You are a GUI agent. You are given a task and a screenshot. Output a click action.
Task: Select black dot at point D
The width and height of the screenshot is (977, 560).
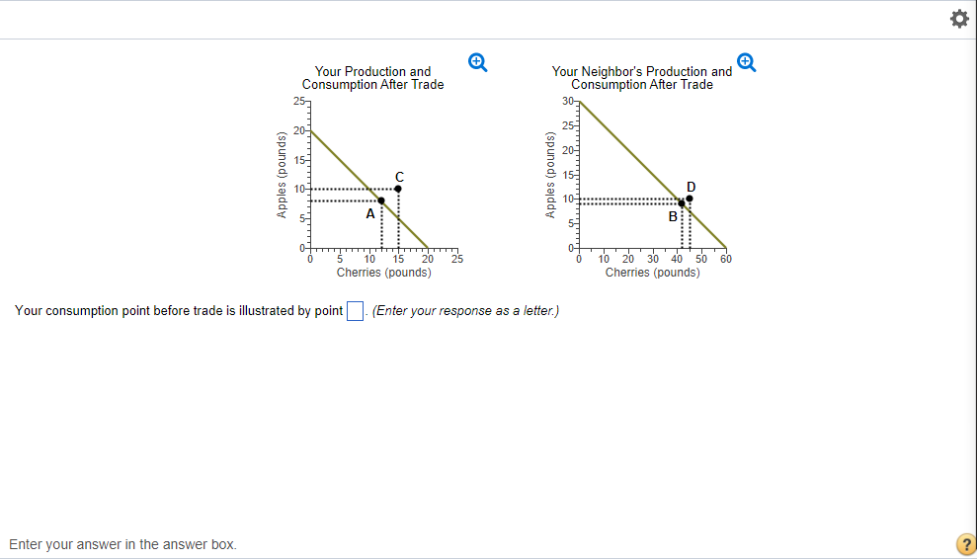pos(690,199)
